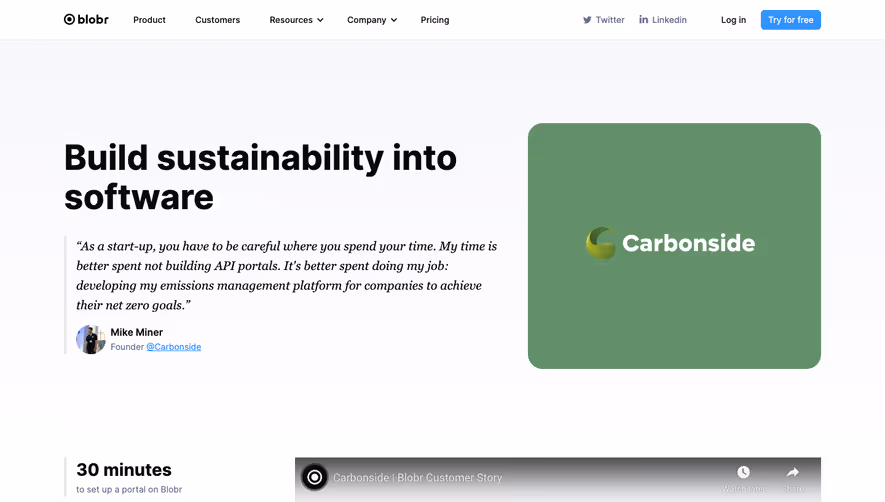Viewport: 885px width, 502px height.
Task: Click the Mike Miner name text
Action: point(137,332)
